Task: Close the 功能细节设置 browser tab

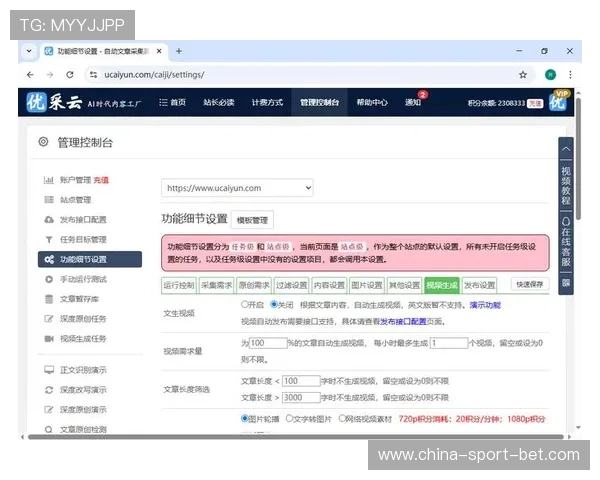Action: click(159, 51)
